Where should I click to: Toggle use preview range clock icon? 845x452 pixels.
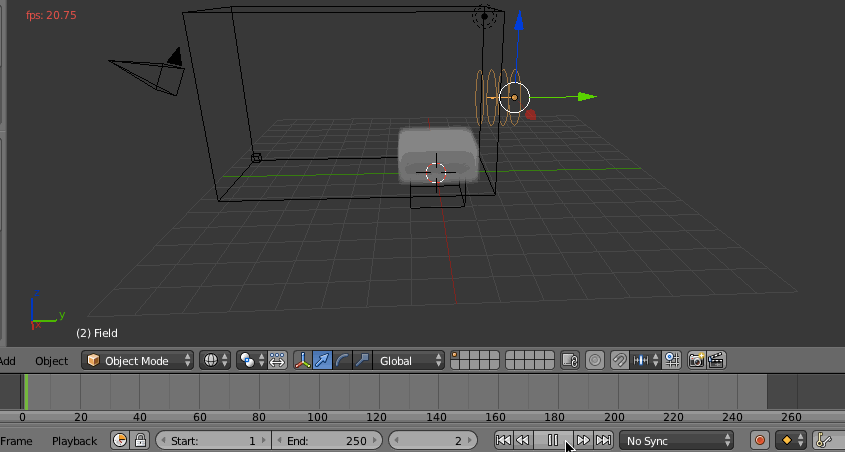click(x=120, y=440)
